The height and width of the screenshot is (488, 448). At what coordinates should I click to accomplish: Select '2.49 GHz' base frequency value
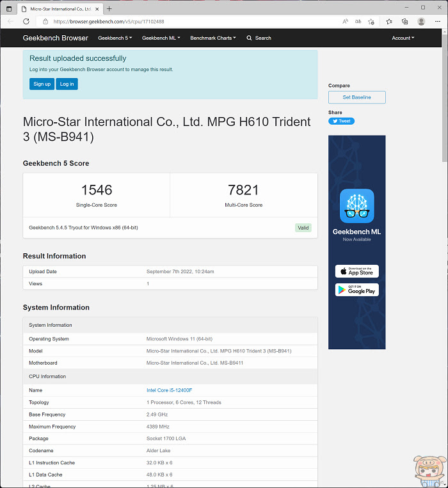157,414
